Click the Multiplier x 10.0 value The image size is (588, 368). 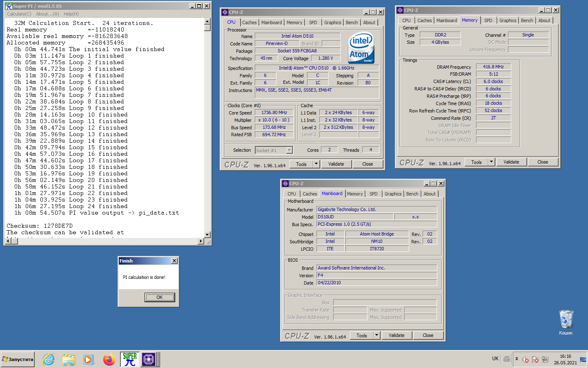(x=274, y=120)
